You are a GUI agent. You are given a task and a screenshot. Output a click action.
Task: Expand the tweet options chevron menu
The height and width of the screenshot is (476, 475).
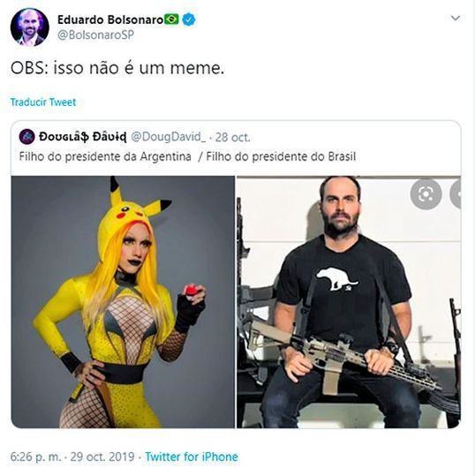click(x=456, y=19)
